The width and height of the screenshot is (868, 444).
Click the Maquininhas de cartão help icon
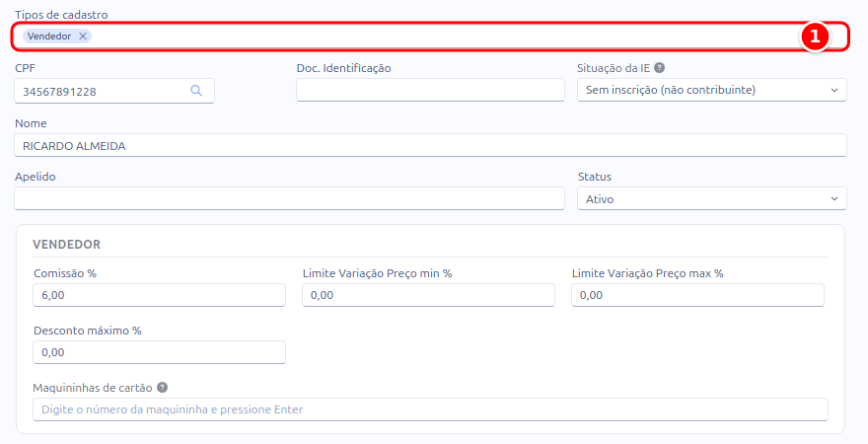162,388
